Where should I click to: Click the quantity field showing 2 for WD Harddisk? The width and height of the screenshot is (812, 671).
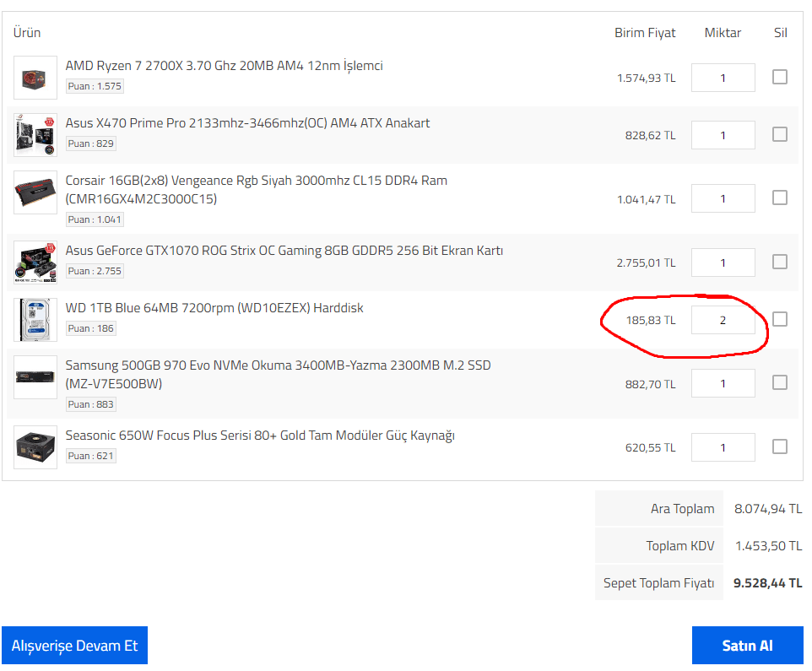click(723, 320)
